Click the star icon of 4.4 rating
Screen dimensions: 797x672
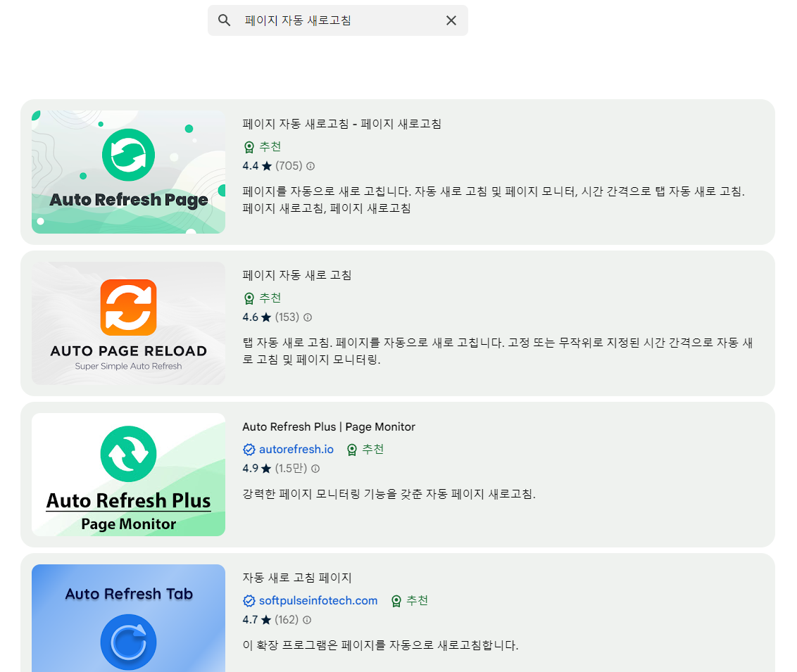[267, 166]
